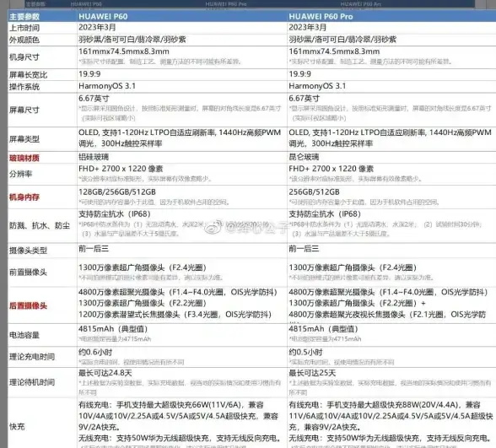
Task: Select the 防溅、抗水、防尘 row label
Action: 40,225
